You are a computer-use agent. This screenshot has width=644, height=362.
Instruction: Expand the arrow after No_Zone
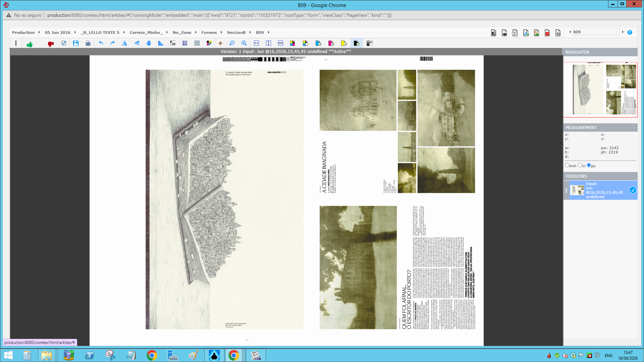[x=196, y=32]
